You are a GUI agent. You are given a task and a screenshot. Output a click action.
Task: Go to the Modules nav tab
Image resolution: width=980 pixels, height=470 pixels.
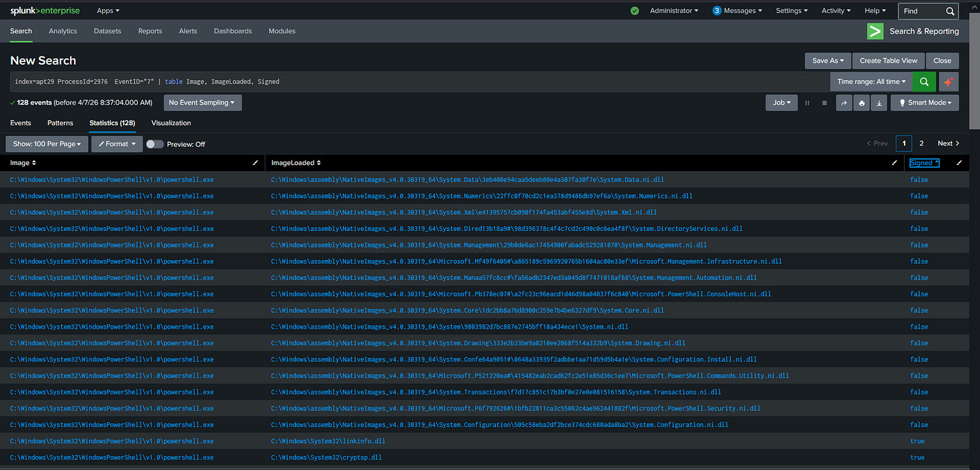coord(282,31)
